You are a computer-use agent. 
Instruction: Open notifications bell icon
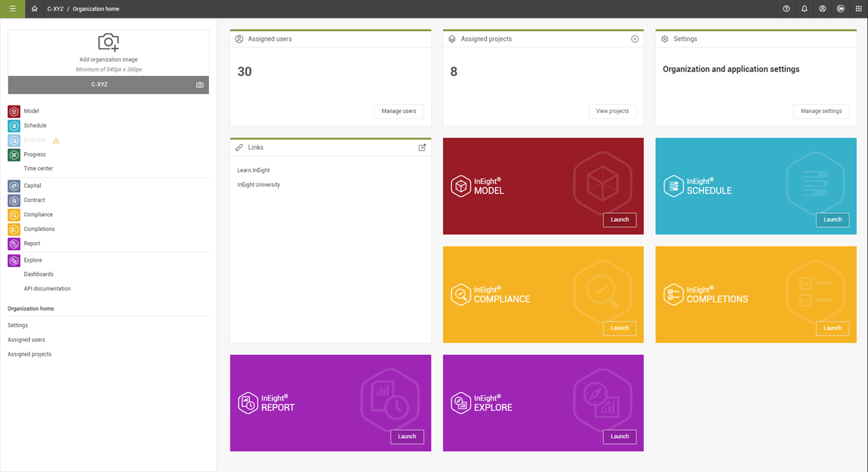click(804, 9)
